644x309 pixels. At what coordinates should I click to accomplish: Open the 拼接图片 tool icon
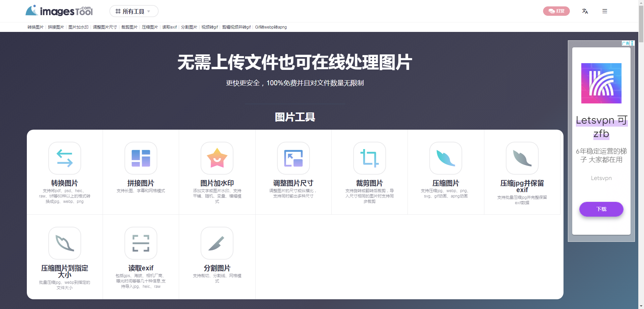pyautogui.click(x=141, y=158)
